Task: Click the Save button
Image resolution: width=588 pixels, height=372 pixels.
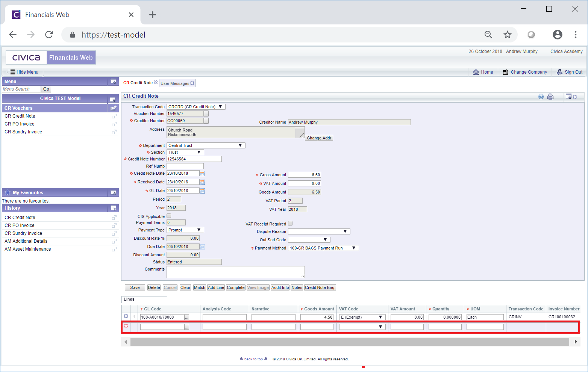Action: [135, 287]
